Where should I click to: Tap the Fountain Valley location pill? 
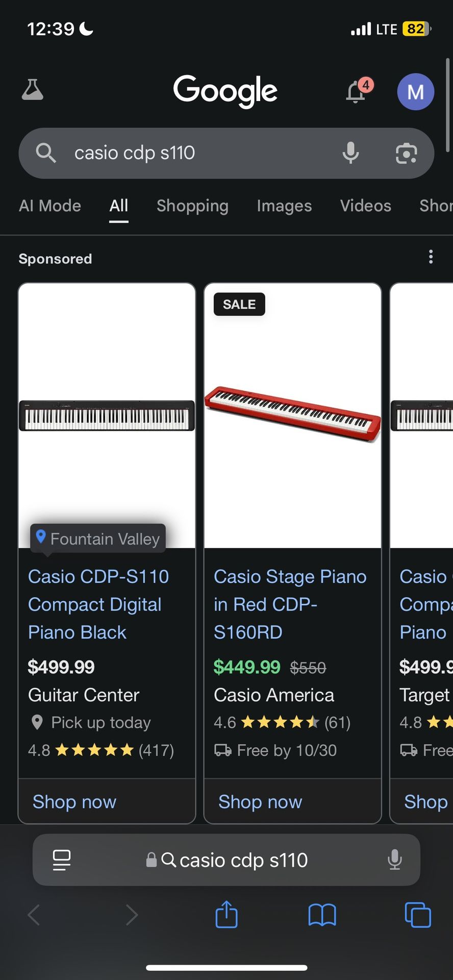[98, 538]
